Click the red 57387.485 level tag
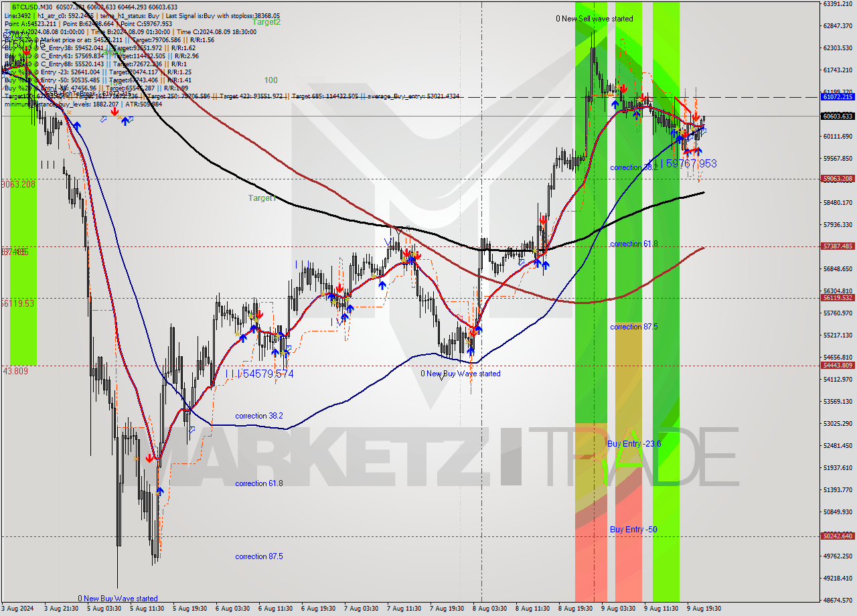The width and height of the screenshot is (857, 616). coord(838,246)
